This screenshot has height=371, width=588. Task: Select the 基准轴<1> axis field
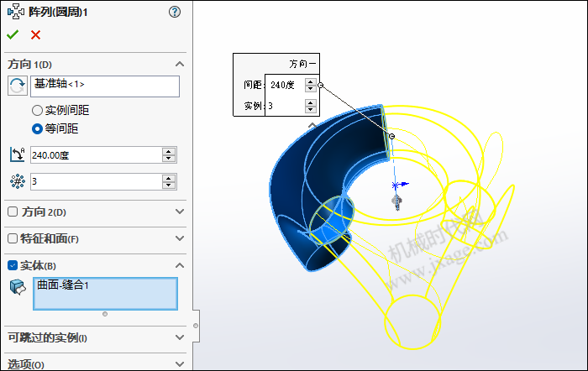coord(105,86)
